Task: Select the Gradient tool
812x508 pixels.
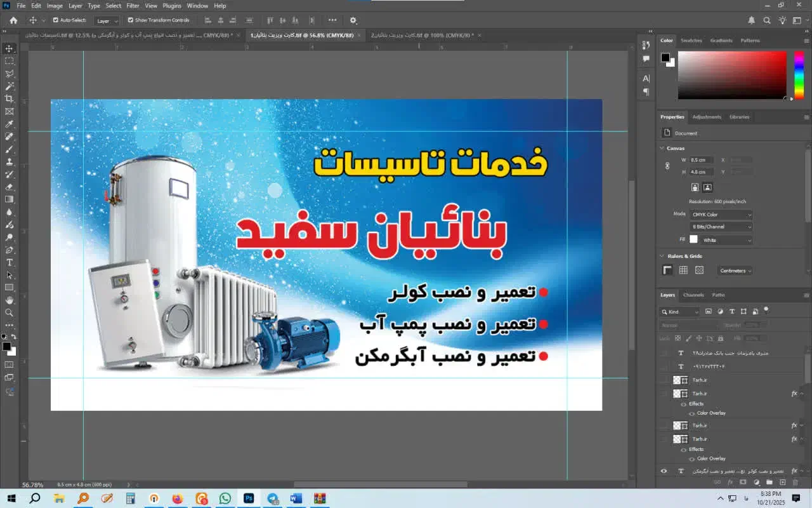Action: (x=9, y=200)
